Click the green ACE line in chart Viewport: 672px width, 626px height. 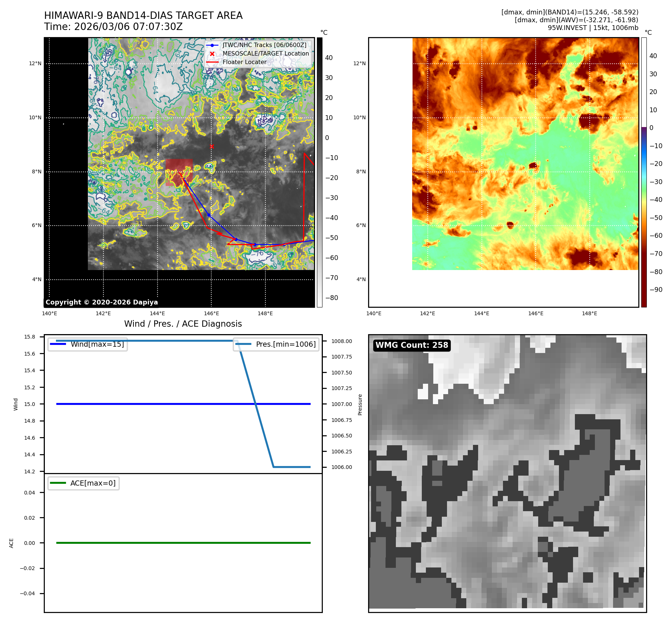(x=183, y=543)
